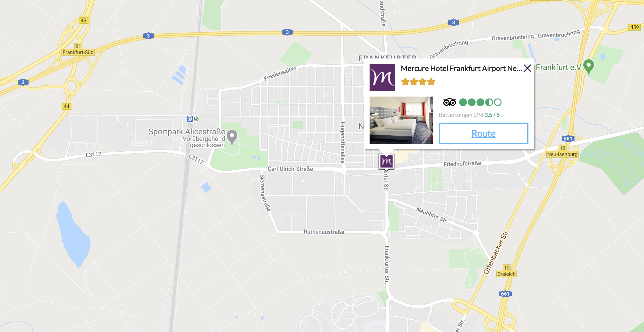Click the Neu-Isenburg exit 18 label
644x332 pixels.
point(562,151)
